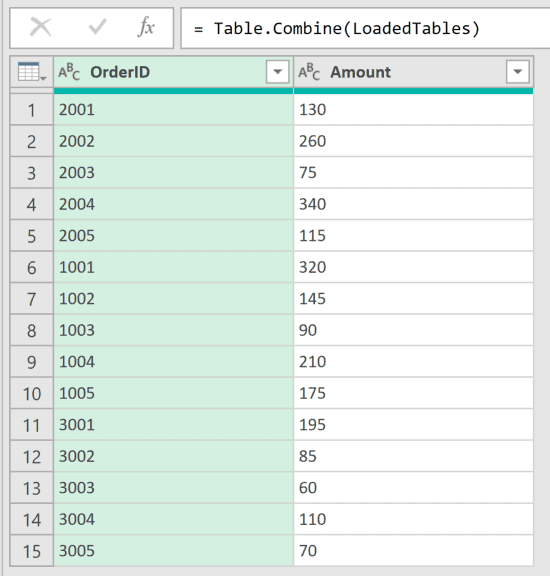Click OrderID cell 1004
Screen dimensions: 550x576
click(173, 362)
